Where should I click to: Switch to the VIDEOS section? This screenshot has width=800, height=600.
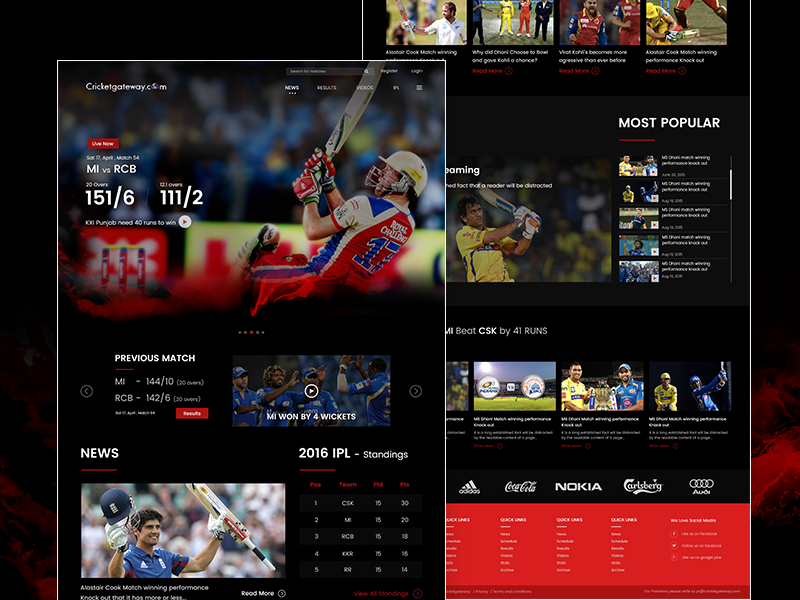pyautogui.click(x=365, y=88)
